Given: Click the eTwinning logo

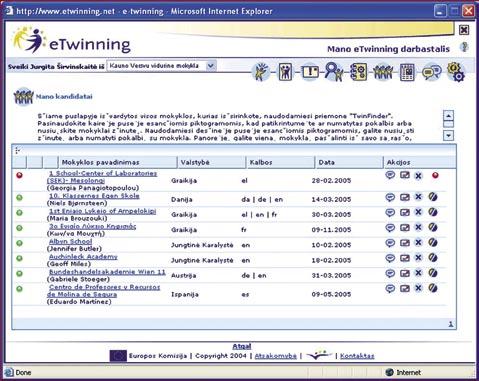Looking at the screenshot, I should point(72,41).
